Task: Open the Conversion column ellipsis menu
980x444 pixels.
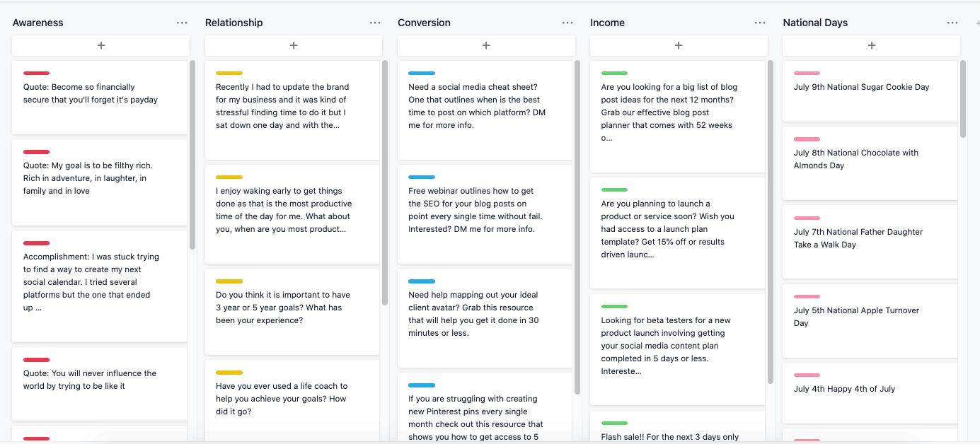Action: (567, 23)
